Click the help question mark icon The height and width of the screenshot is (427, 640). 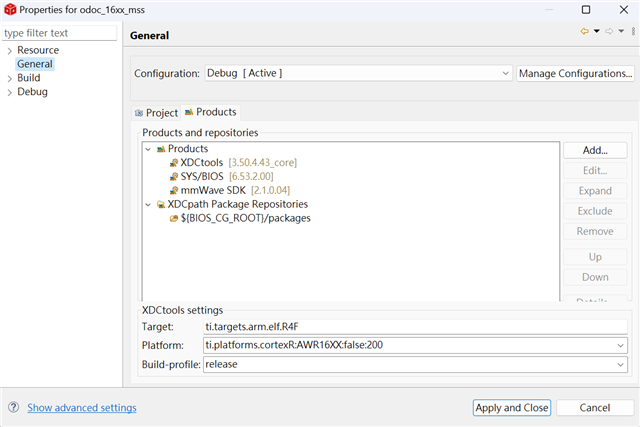[14, 408]
